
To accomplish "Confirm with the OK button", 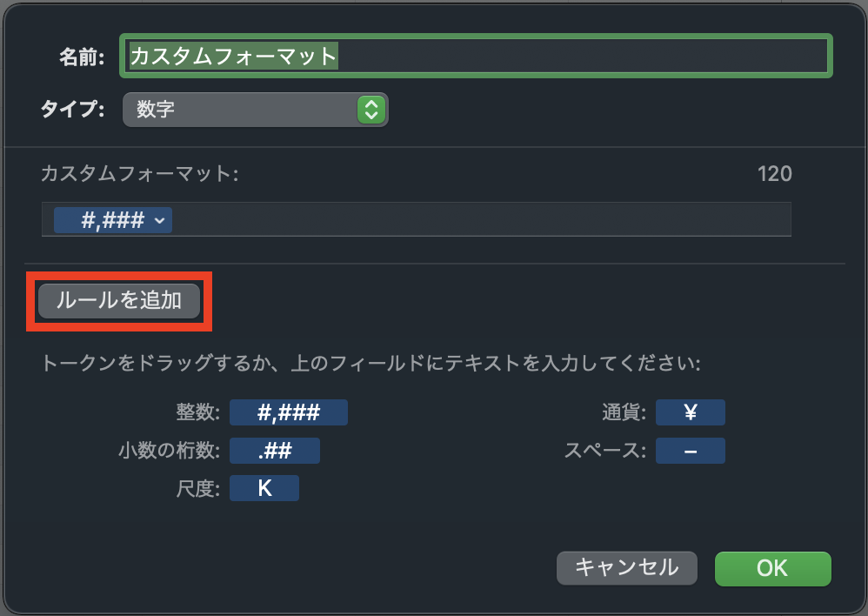I will click(x=772, y=568).
